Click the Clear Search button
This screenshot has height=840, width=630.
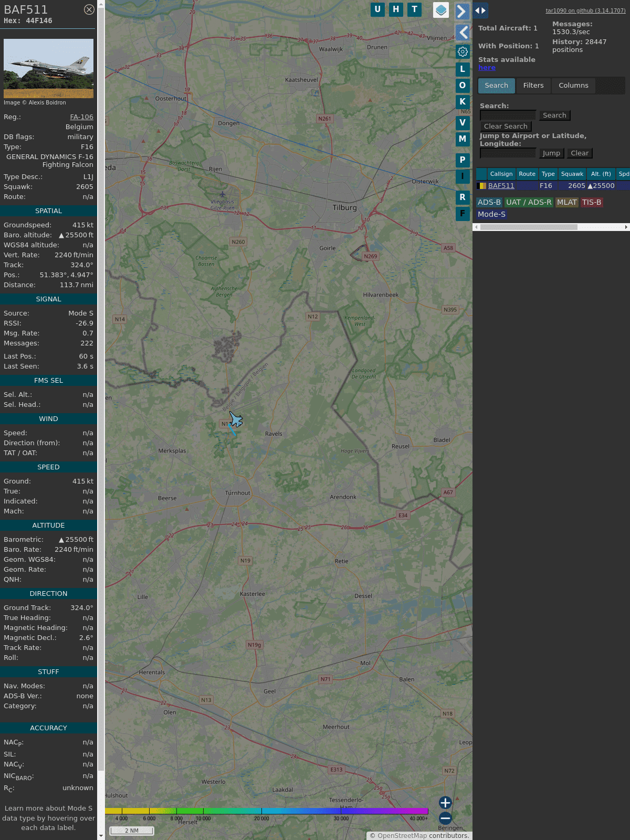(506, 127)
